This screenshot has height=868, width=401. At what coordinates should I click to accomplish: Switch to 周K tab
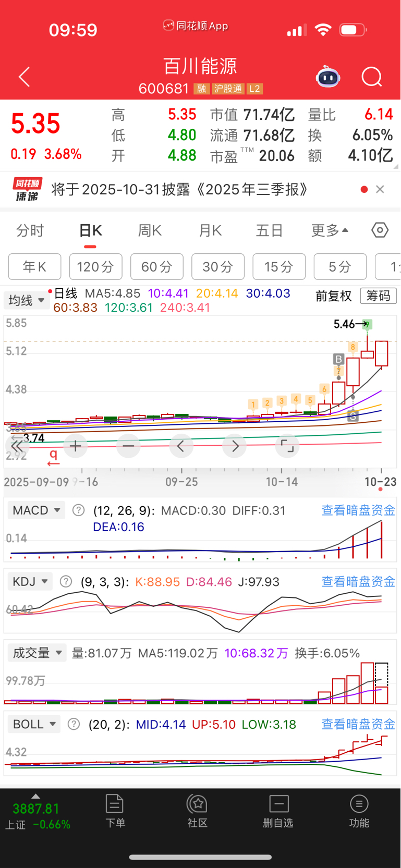coord(150,230)
